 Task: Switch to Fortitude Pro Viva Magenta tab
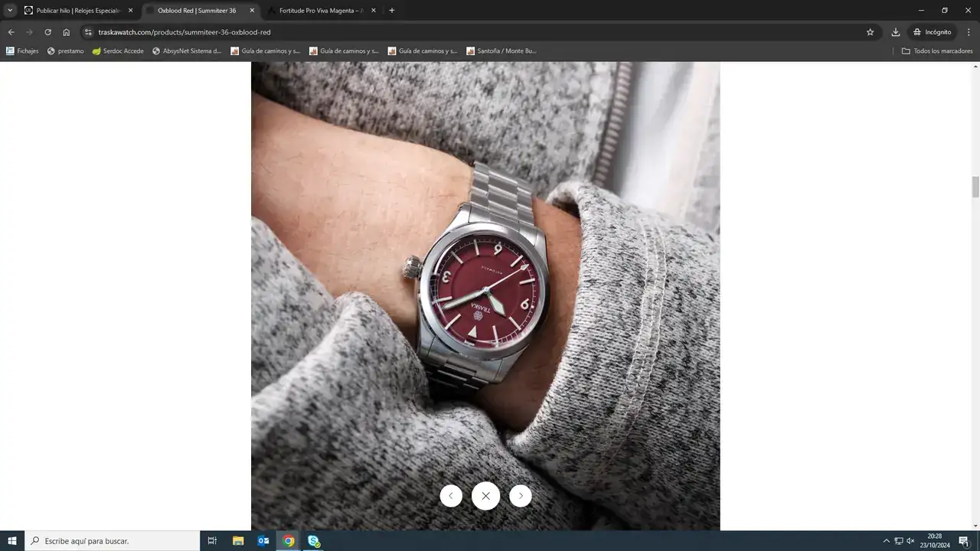(x=320, y=11)
